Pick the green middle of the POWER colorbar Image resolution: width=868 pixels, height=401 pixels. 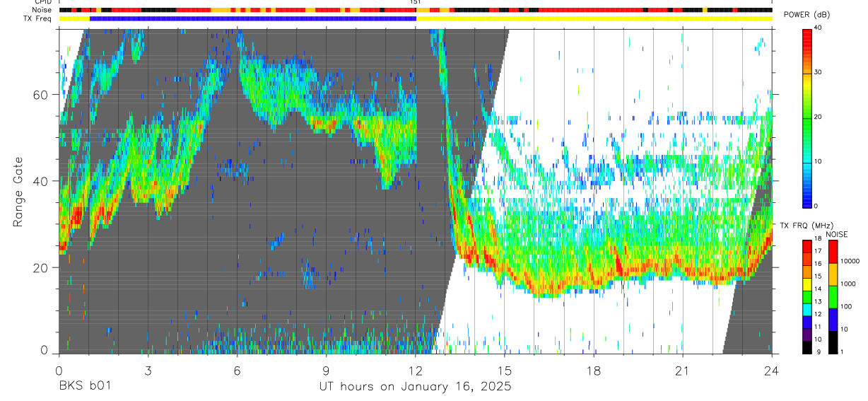(807, 117)
